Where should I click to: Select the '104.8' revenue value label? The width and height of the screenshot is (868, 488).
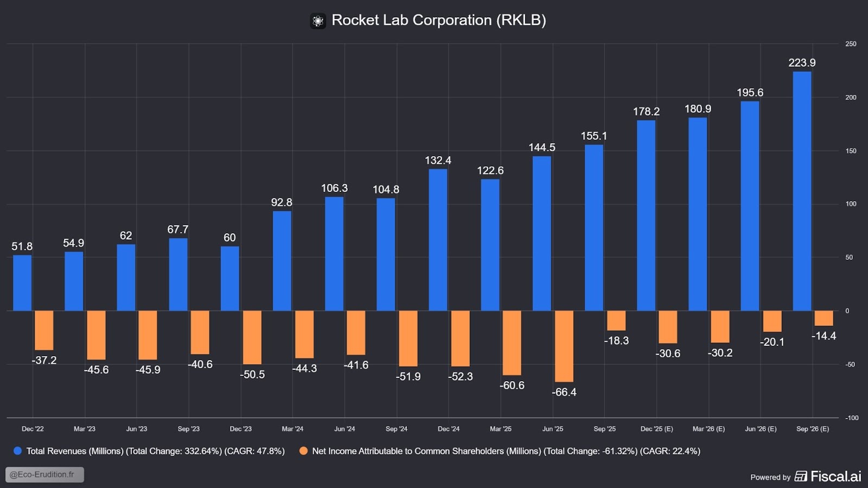[x=386, y=190]
